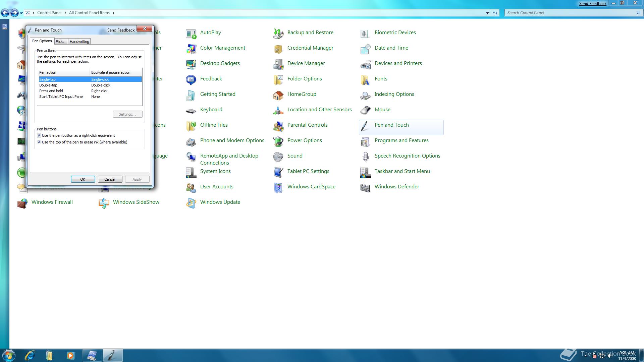This screenshot has height=362, width=644.
Task: Click the Devices and Printers icon
Action: pos(365,65)
